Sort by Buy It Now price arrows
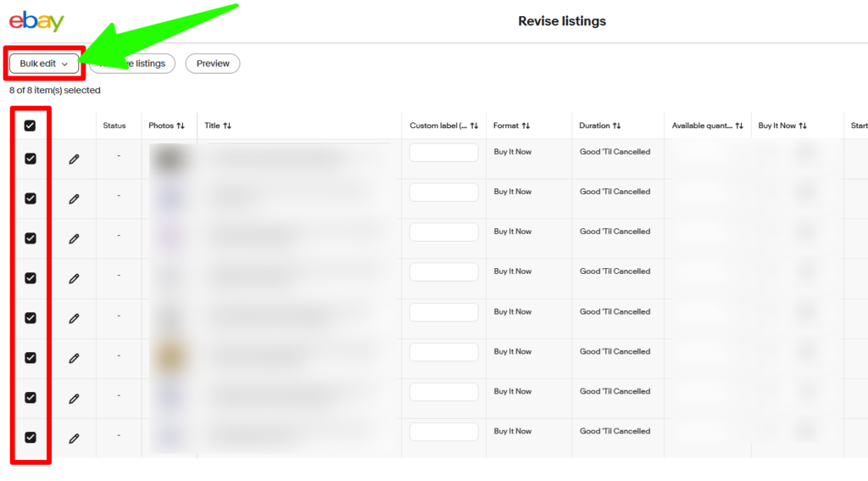 [802, 126]
